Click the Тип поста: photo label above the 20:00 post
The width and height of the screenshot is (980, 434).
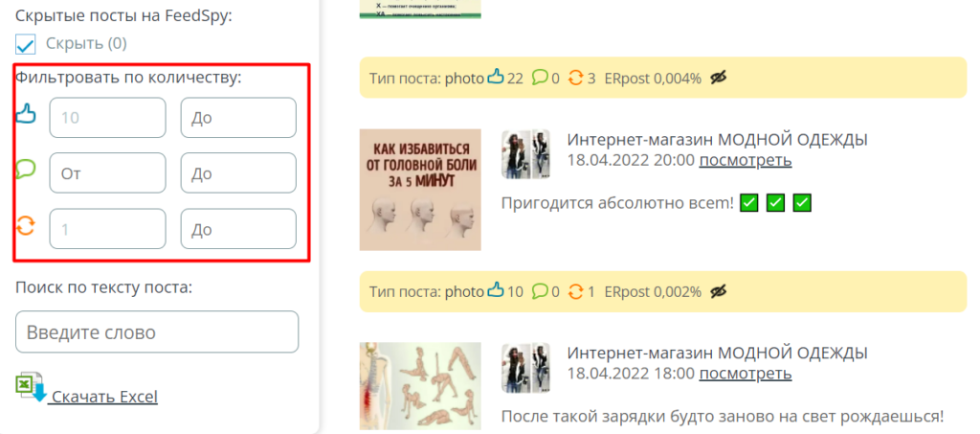[427, 79]
